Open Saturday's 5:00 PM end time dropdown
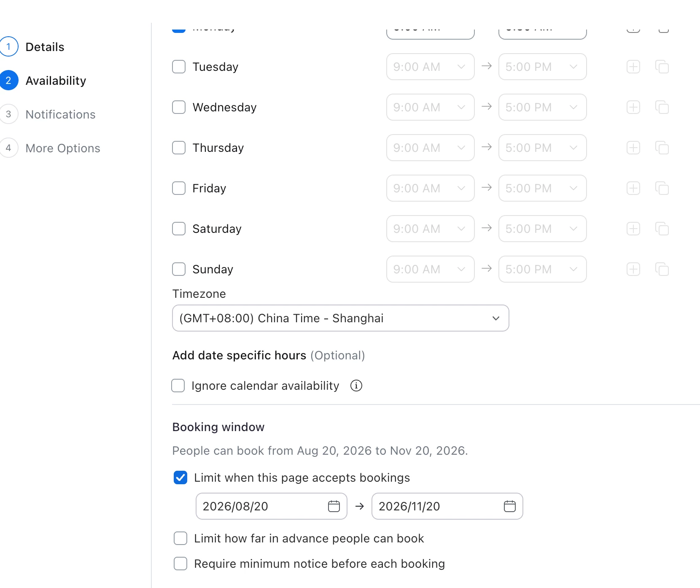Image resolution: width=700 pixels, height=588 pixels. pyautogui.click(x=543, y=229)
